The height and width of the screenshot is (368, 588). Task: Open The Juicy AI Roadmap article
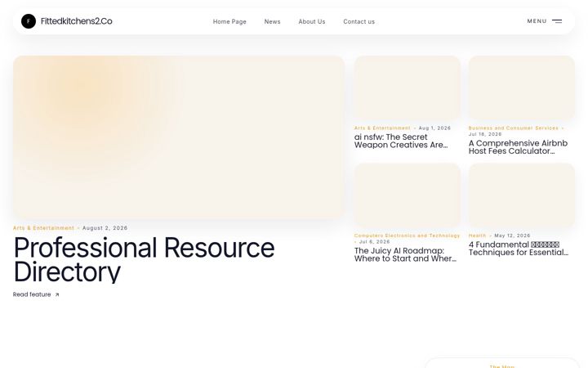point(405,254)
